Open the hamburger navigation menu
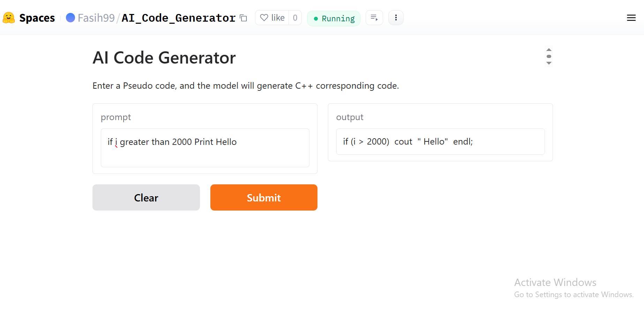 631,18
